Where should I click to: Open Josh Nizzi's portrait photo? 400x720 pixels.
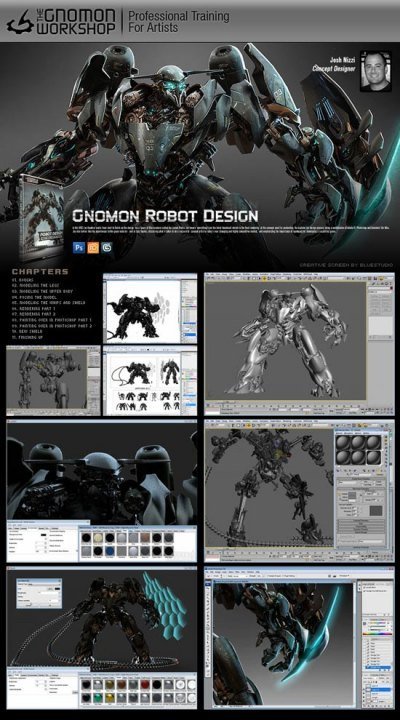coord(375,71)
